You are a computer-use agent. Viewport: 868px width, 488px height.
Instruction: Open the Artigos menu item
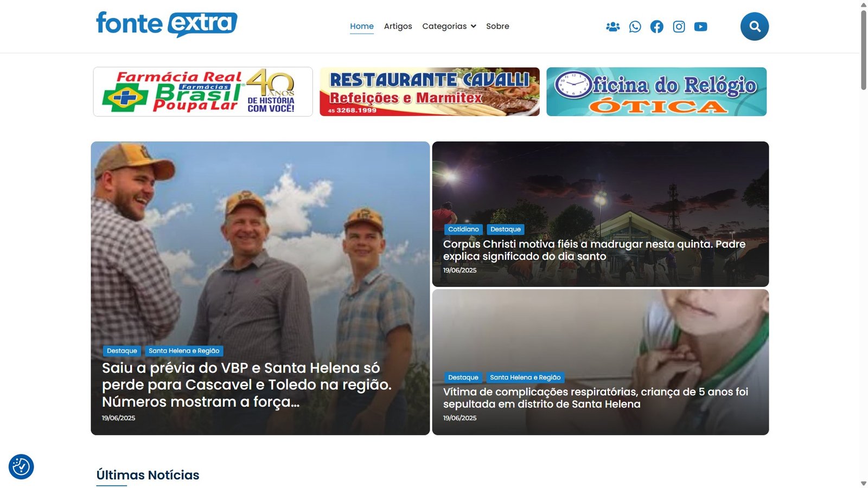tap(398, 26)
